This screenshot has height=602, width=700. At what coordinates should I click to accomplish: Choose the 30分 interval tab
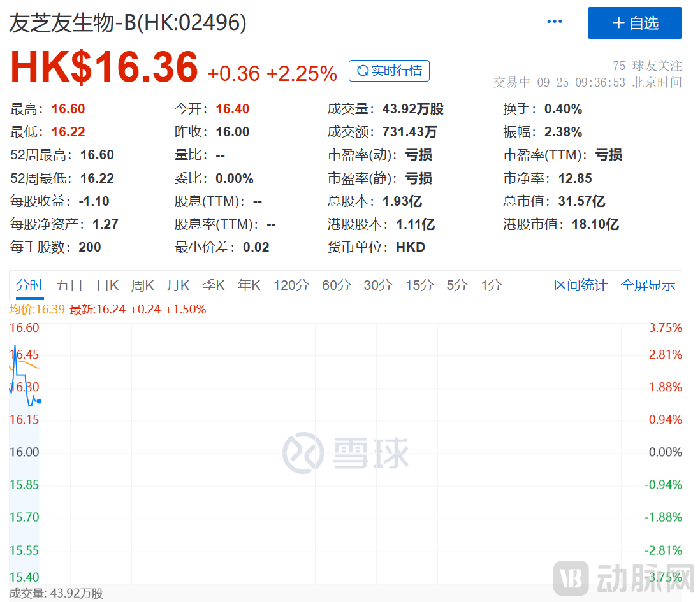click(377, 285)
